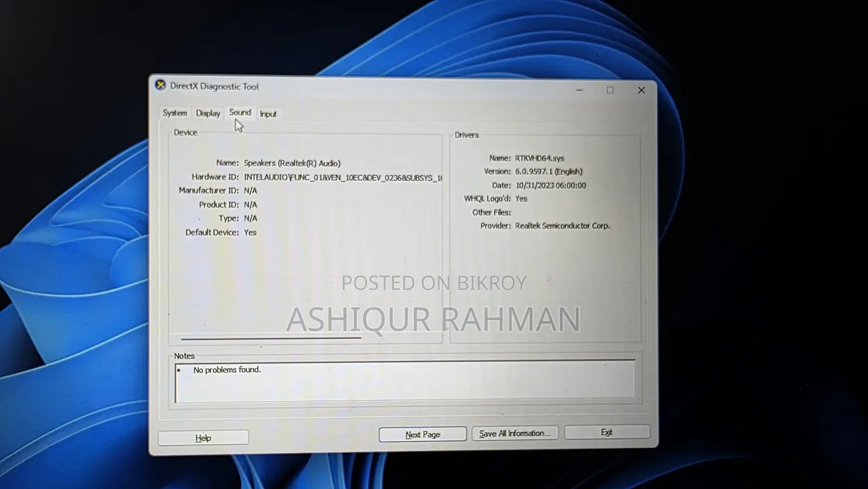Click the 'Default Device:' label
This screenshot has width=868, height=489.
(212, 232)
